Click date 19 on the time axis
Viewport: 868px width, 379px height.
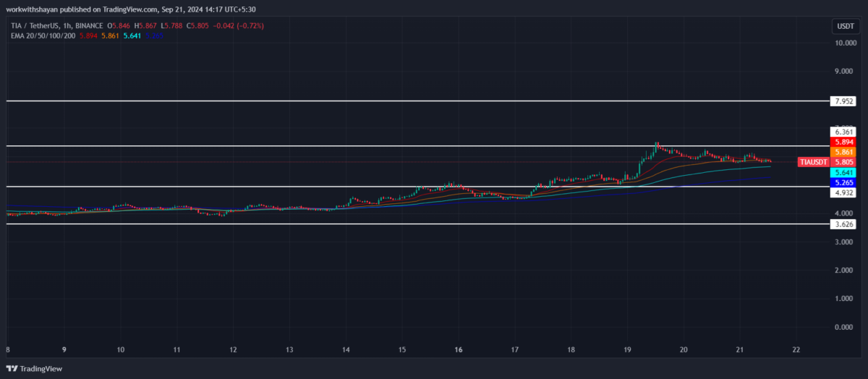[627, 349]
